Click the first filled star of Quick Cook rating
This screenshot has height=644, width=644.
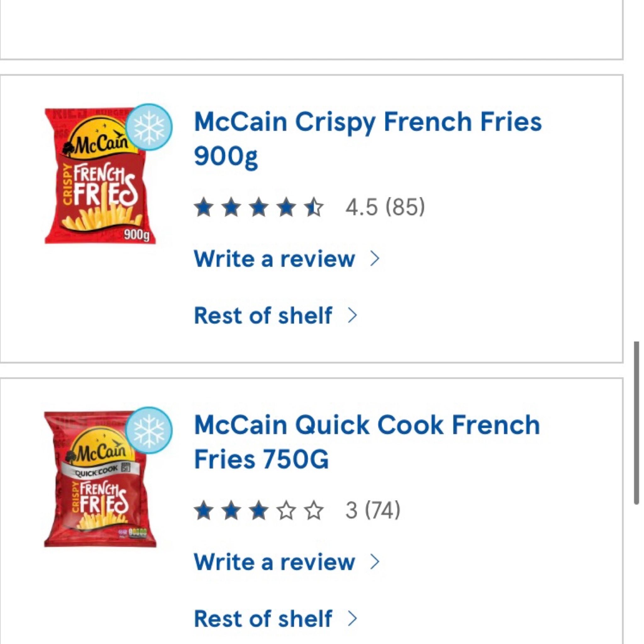(204, 510)
